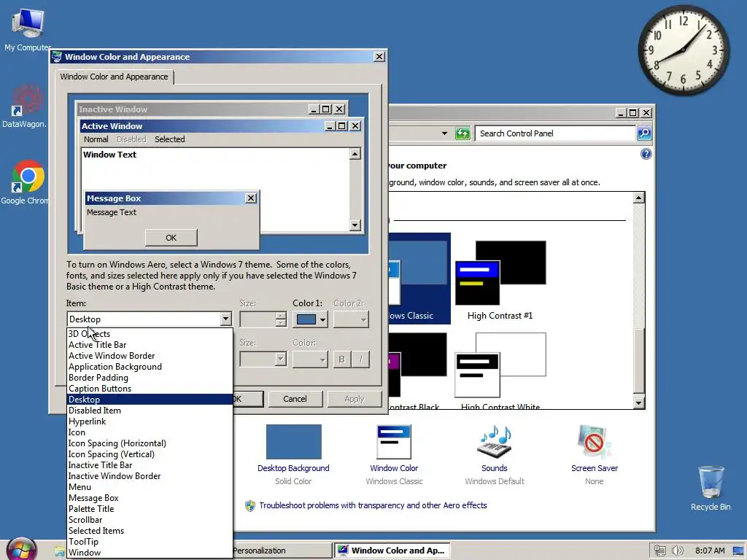Choose 3D Objects from Item list
The image size is (747, 560).
click(150, 334)
